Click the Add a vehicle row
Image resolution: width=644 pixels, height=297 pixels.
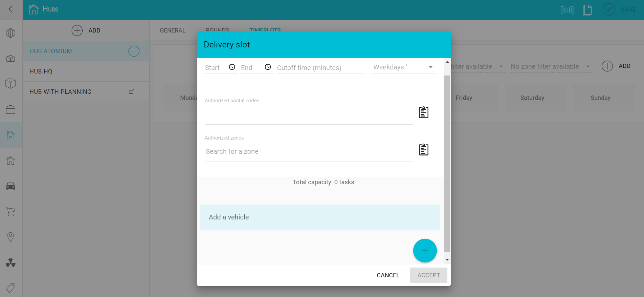coord(320,217)
